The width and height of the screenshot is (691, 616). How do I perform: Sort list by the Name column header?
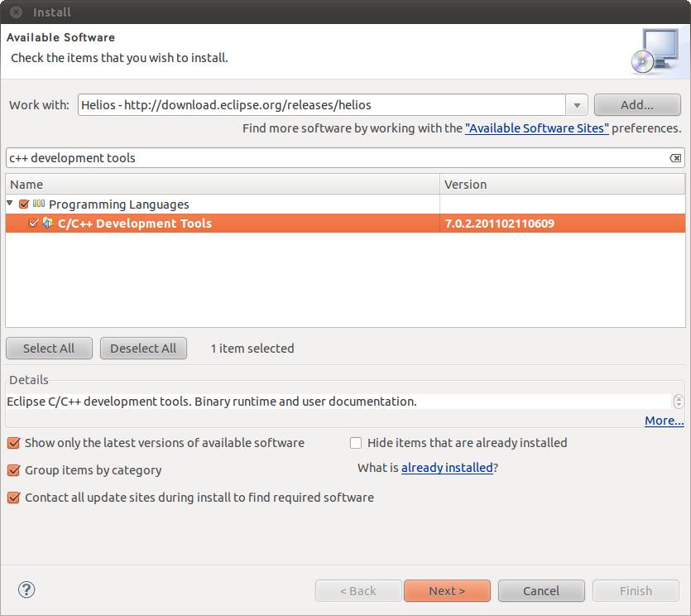(x=222, y=185)
